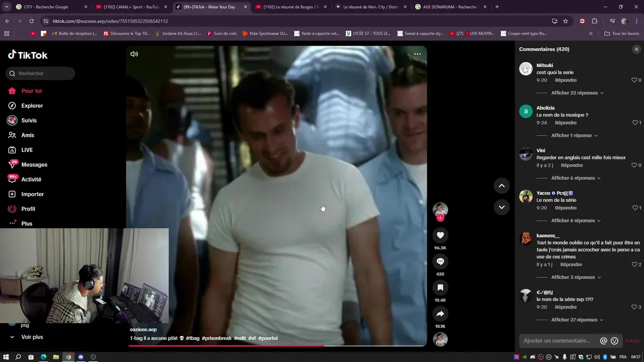The height and width of the screenshot is (362, 644).
Task: Like the video with heart icon
Action: (x=440, y=235)
